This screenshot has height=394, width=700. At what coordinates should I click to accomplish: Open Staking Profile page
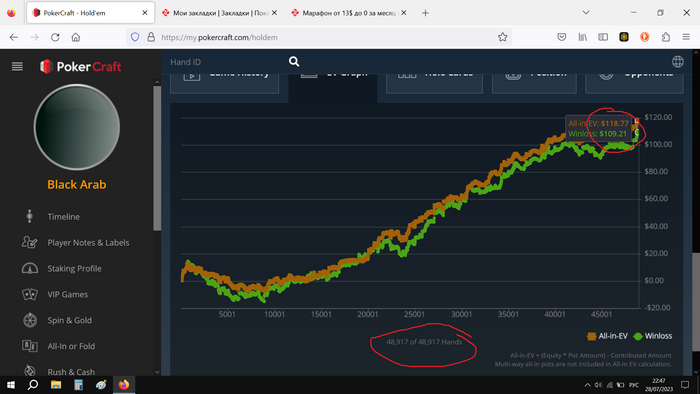[x=75, y=269]
